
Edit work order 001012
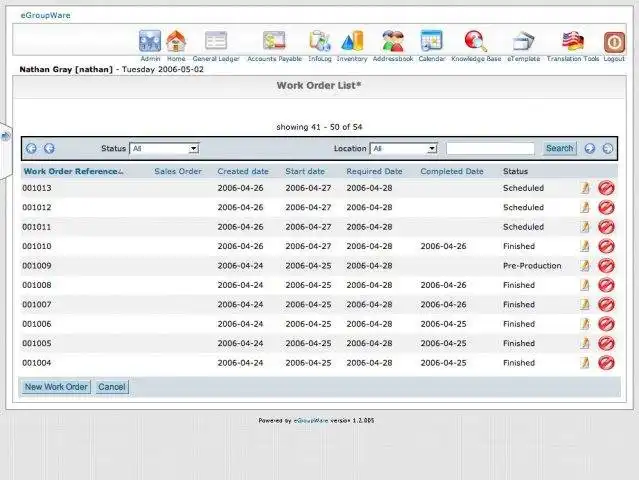coord(585,207)
